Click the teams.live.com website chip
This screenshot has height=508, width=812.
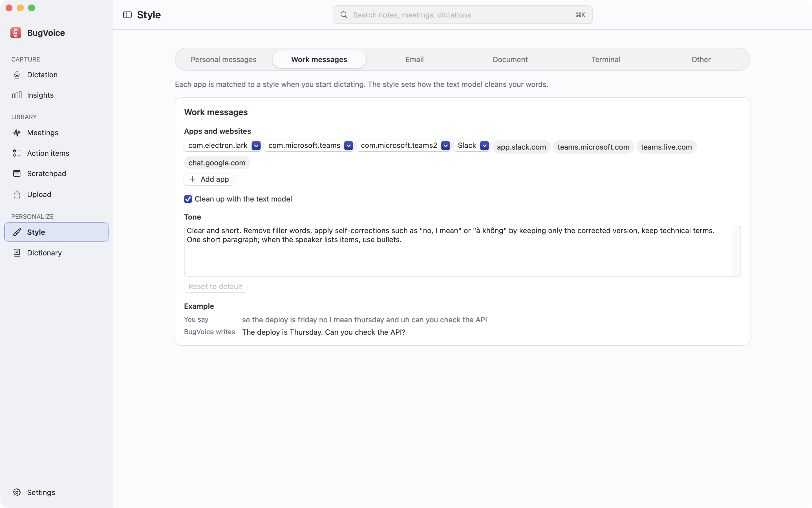tap(667, 147)
